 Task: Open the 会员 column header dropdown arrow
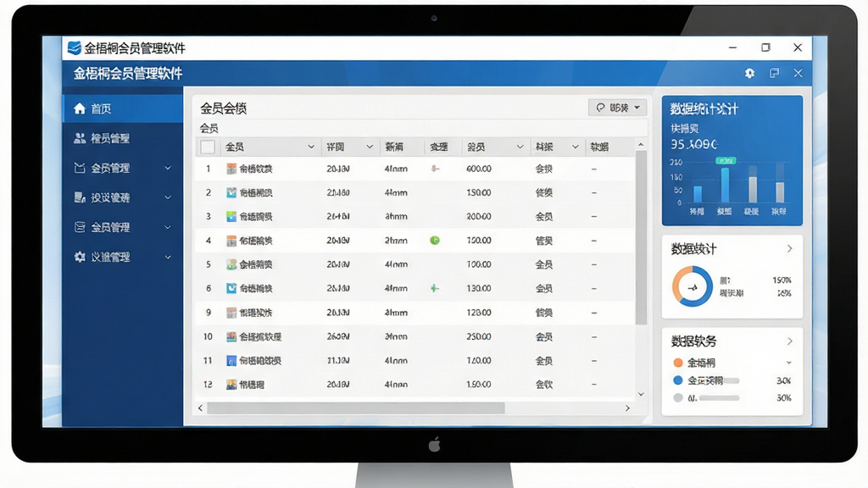click(311, 147)
